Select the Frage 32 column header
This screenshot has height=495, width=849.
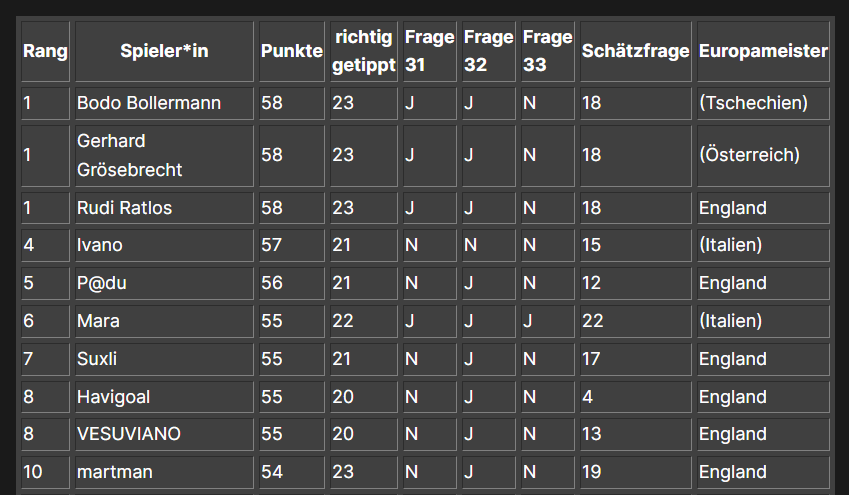pyautogui.click(x=488, y=51)
